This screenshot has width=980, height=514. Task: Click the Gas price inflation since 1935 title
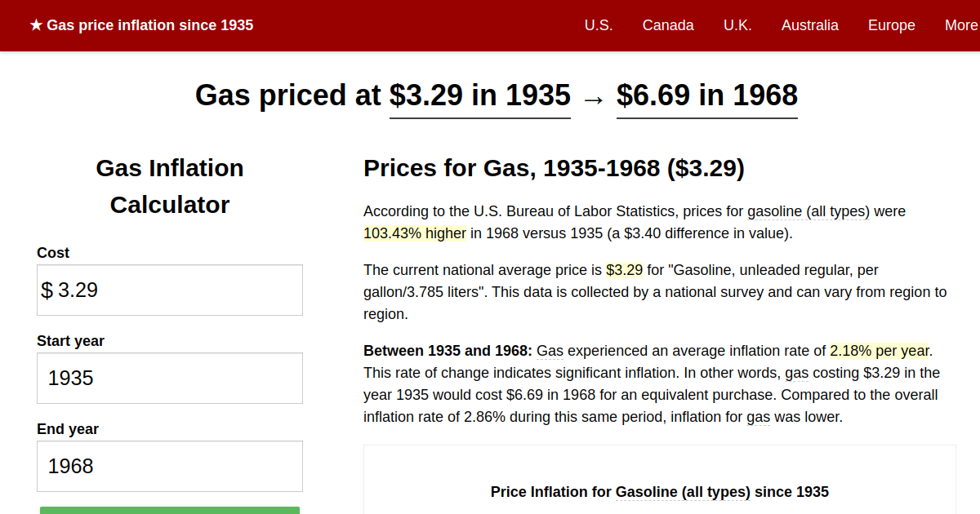point(149,25)
